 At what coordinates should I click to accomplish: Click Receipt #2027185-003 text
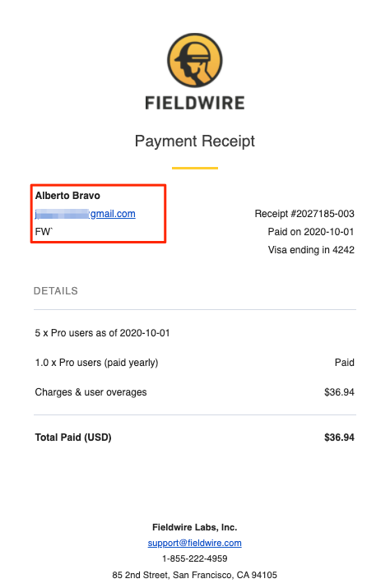point(304,214)
